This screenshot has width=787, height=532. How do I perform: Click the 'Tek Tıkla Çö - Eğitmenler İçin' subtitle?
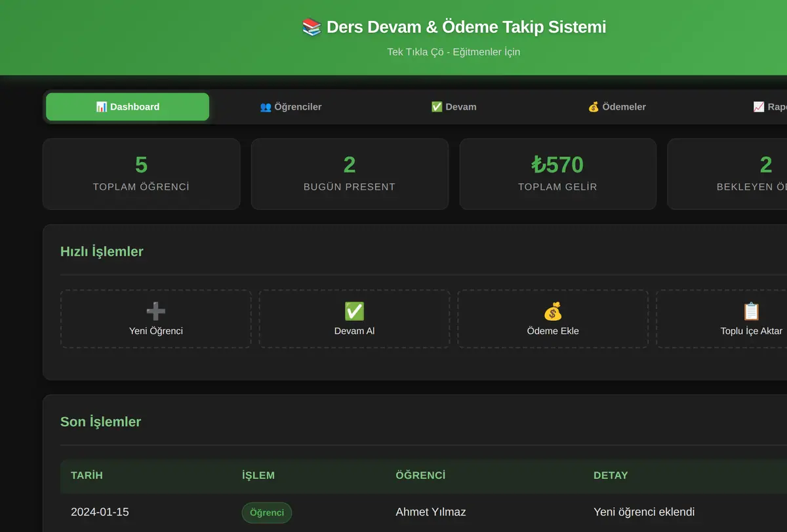[454, 52]
